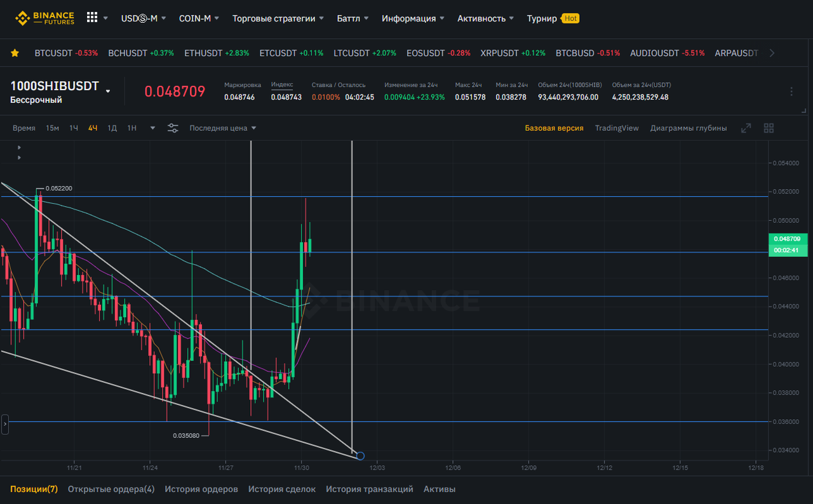This screenshot has width=813, height=504.
Task: Click the trendline endpoint circle handle
Action: [361, 456]
